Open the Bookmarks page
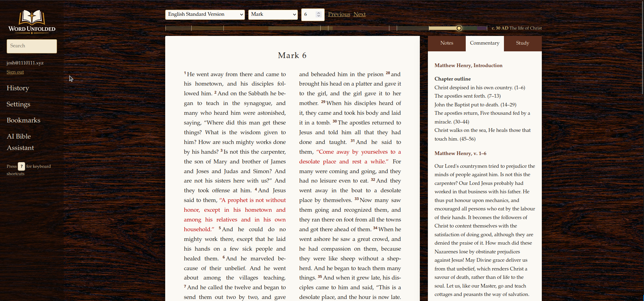This screenshot has width=644, height=301. point(23,120)
